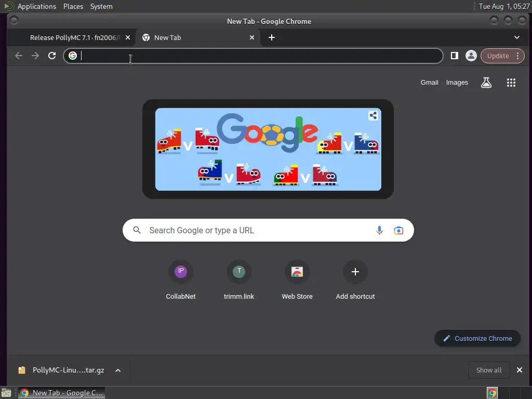Click the Update button
This screenshot has height=399, width=532.
tap(498, 56)
